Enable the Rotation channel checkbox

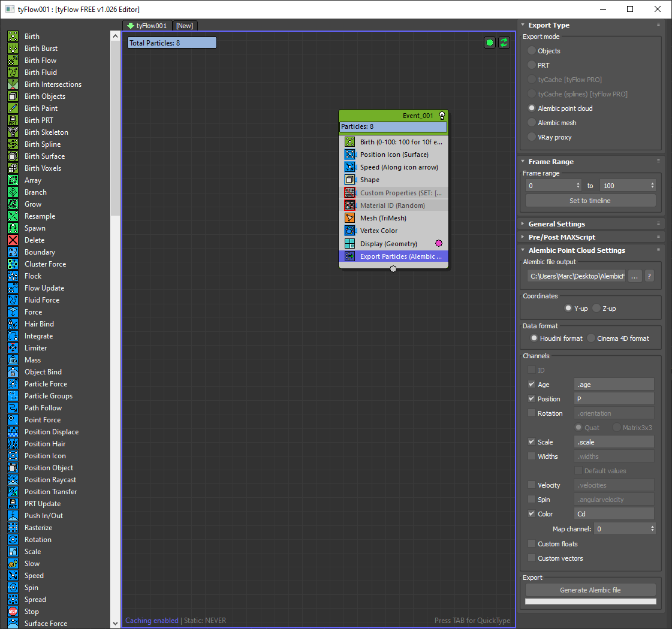(532, 413)
